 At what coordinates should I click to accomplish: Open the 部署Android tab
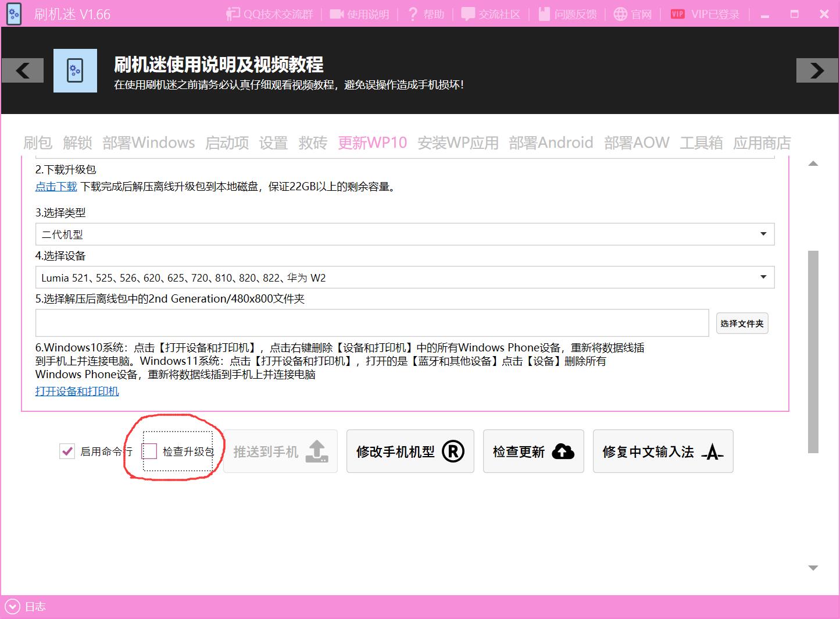(x=551, y=143)
